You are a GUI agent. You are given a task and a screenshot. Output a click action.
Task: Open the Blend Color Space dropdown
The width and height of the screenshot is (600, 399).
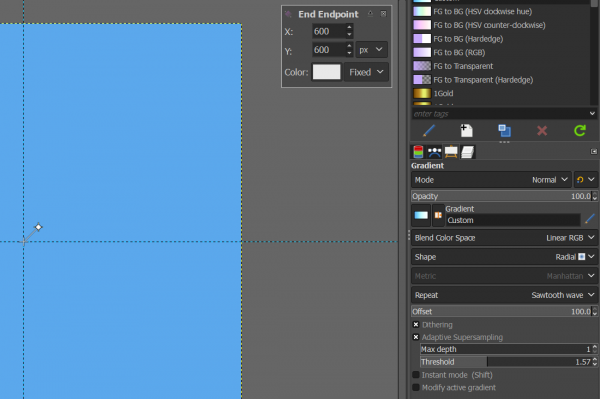pyautogui.click(x=504, y=238)
